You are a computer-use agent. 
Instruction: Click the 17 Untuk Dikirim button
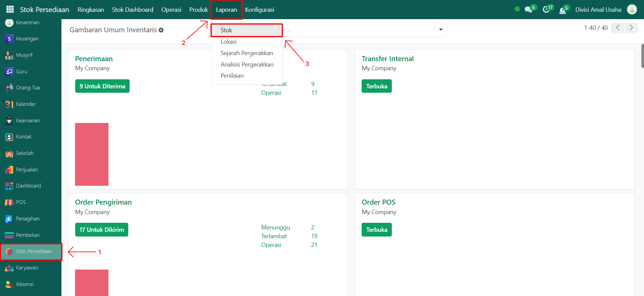coord(101,230)
